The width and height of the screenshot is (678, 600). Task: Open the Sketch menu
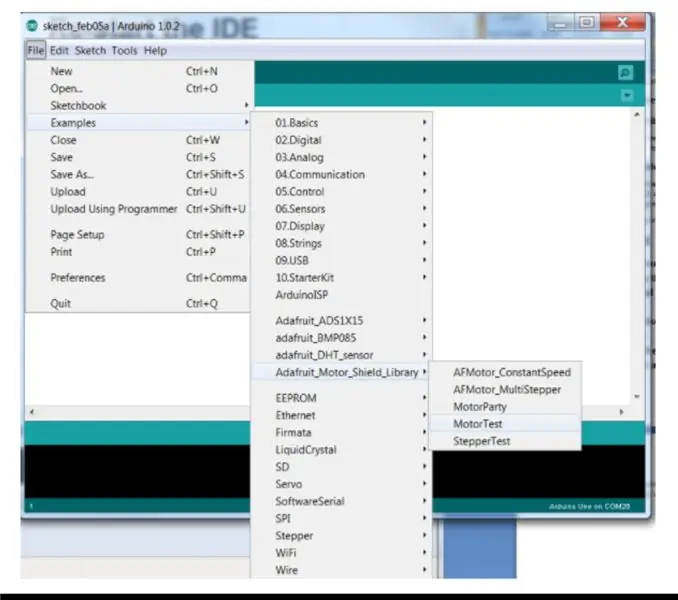tap(90, 51)
